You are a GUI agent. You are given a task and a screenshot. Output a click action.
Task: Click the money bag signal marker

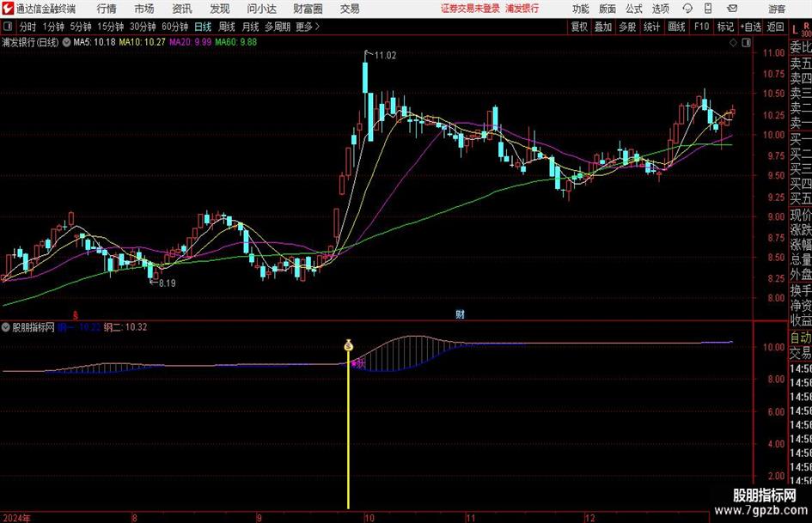point(349,345)
